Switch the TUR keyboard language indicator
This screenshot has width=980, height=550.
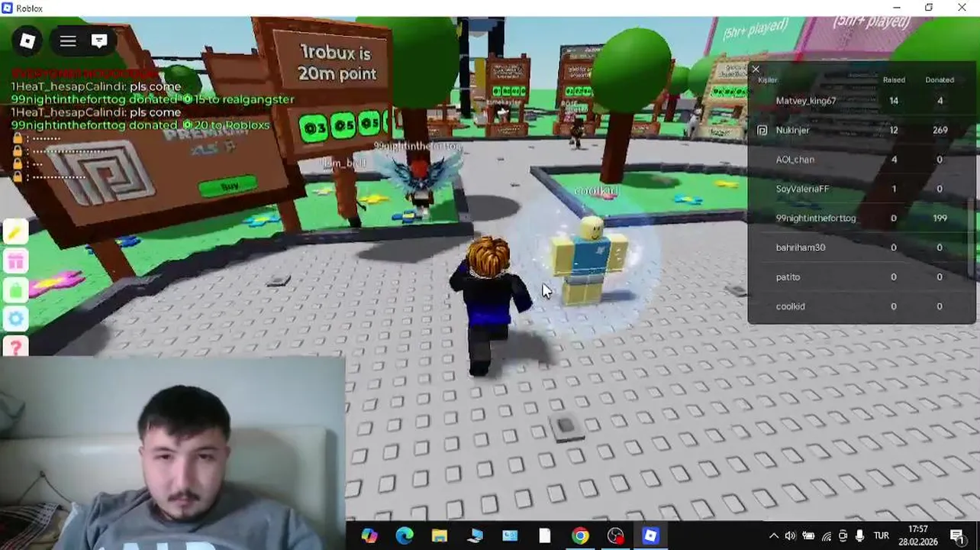click(882, 536)
